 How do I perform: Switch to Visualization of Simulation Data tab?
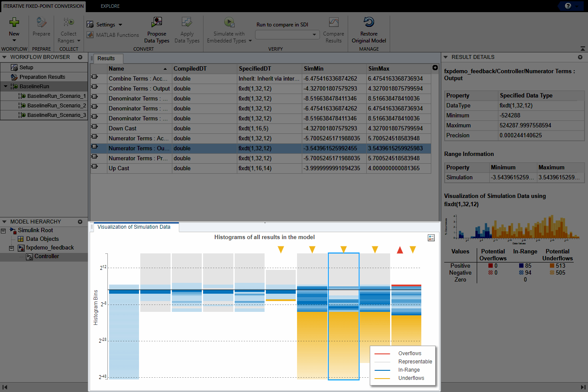point(135,227)
